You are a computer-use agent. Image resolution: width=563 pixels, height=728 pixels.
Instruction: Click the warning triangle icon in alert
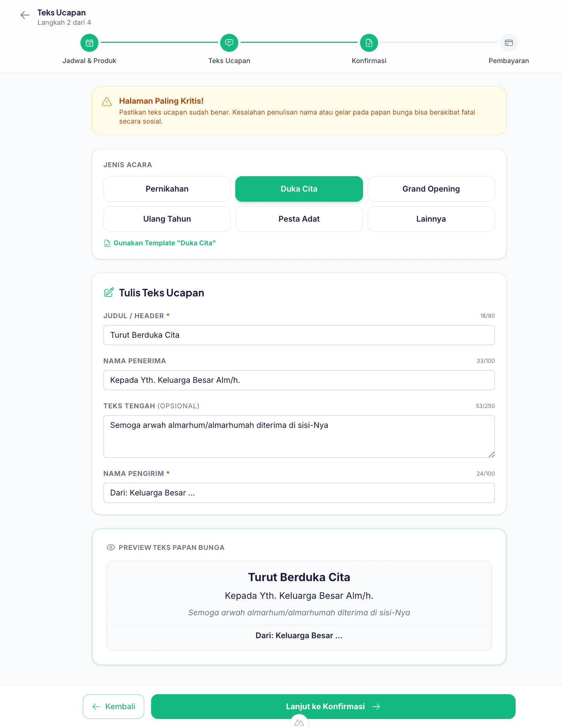(x=107, y=102)
